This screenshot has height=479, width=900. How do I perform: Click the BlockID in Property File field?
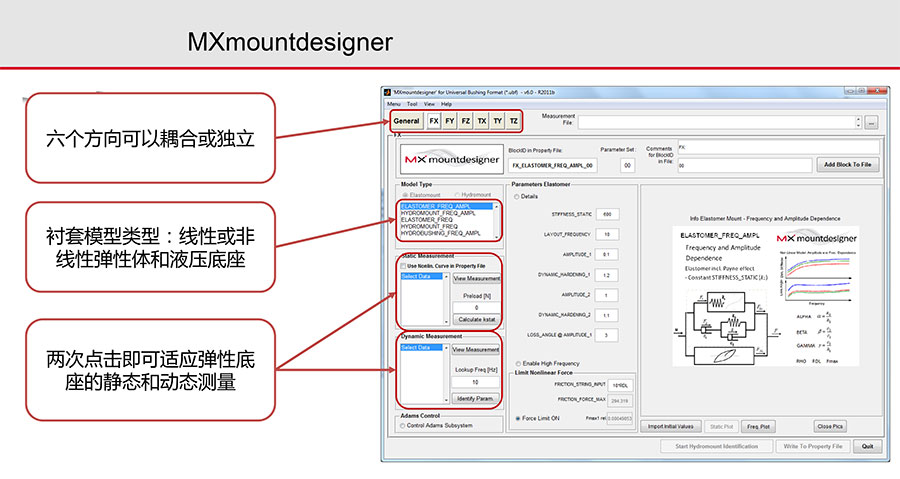(552, 165)
